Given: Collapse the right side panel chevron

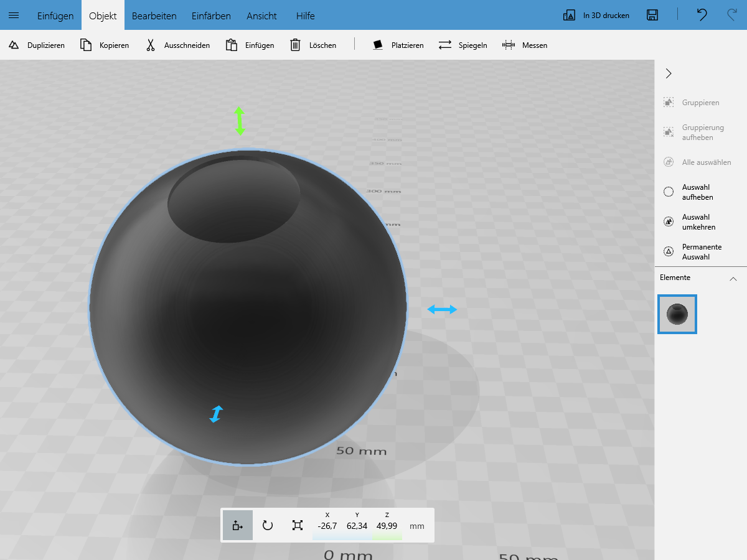Looking at the screenshot, I should click(669, 73).
